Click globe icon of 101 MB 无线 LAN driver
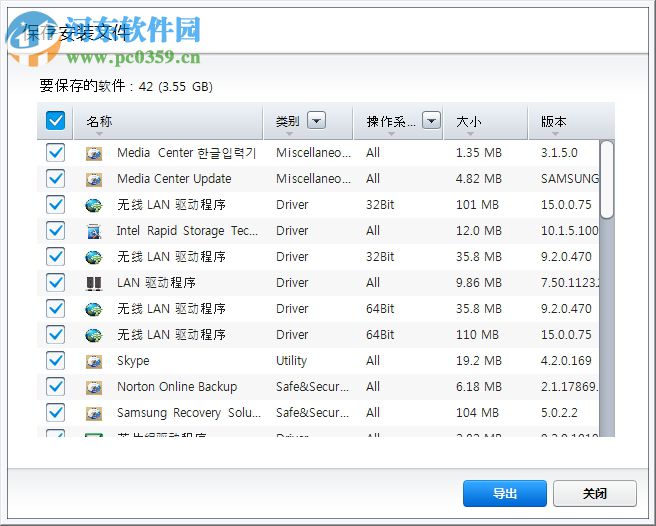Image resolution: width=656 pixels, height=526 pixels. pyautogui.click(x=94, y=205)
